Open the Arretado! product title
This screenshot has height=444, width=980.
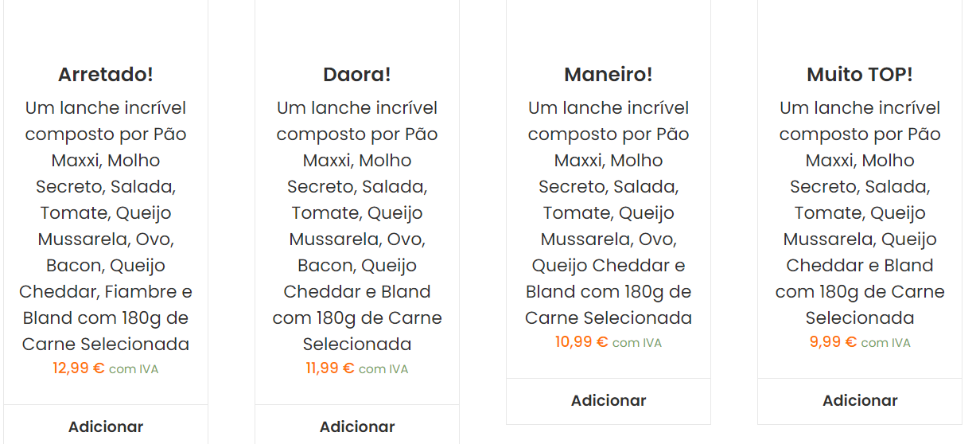pos(106,75)
